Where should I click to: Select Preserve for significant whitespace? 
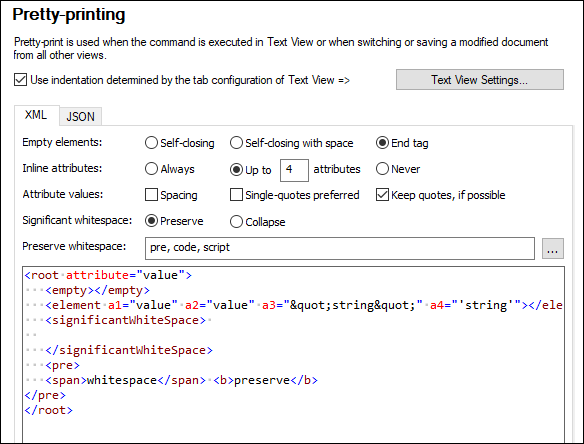pos(151,221)
